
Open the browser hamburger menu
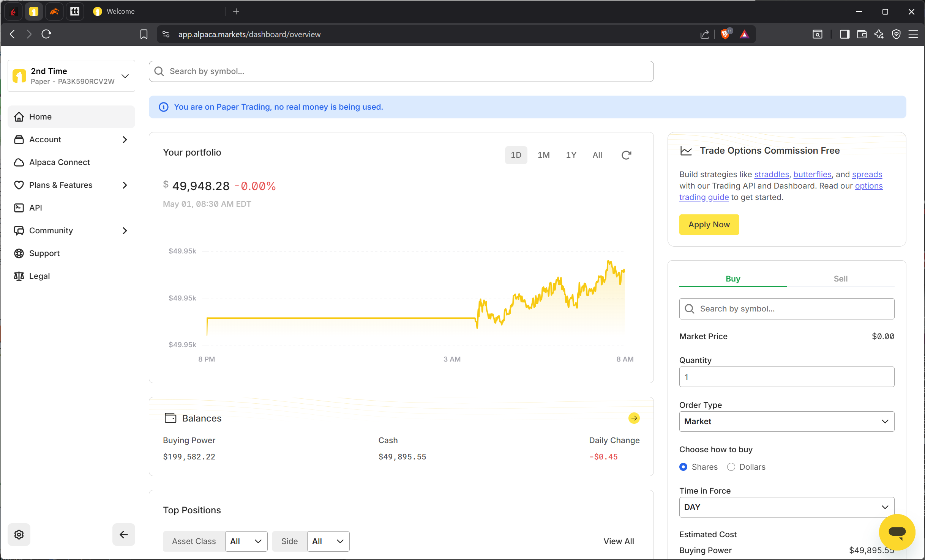tap(913, 35)
